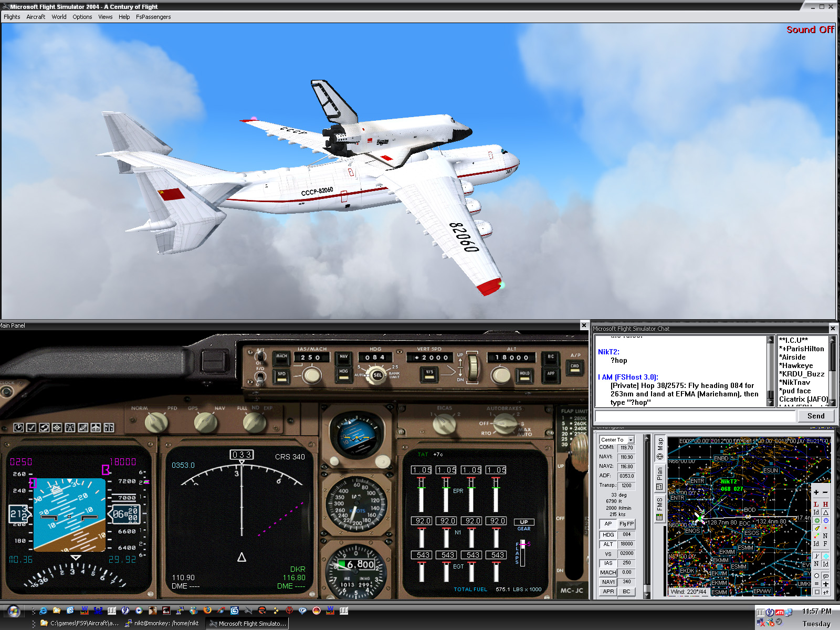Image resolution: width=840 pixels, height=630 pixels.
Task: Open the Center To dropdown
Action: click(631, 440)
